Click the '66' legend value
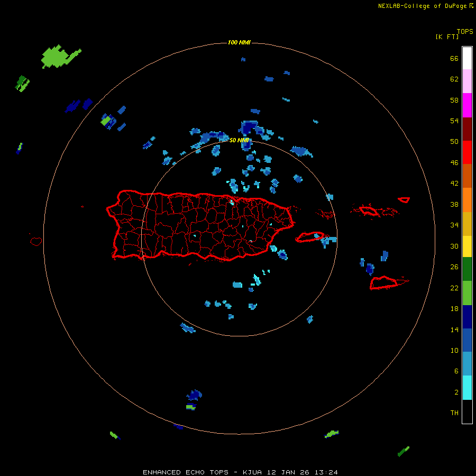 click(x=454, y=59)
